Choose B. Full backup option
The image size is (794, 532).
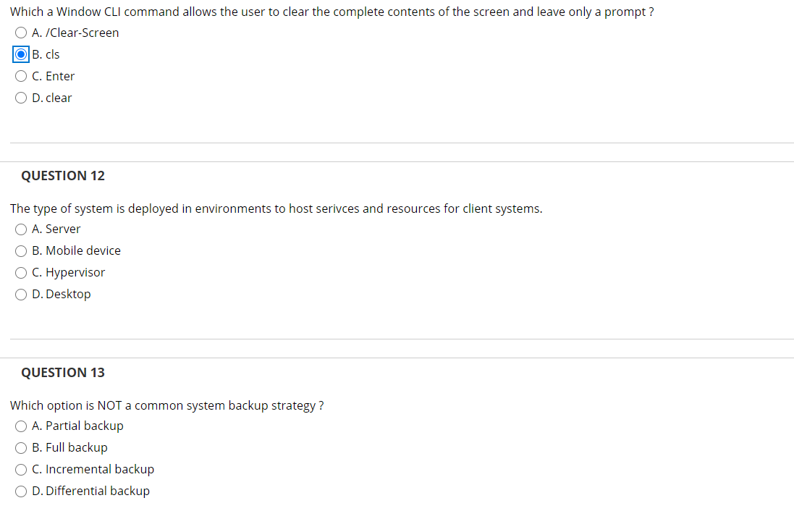(21, 447)
